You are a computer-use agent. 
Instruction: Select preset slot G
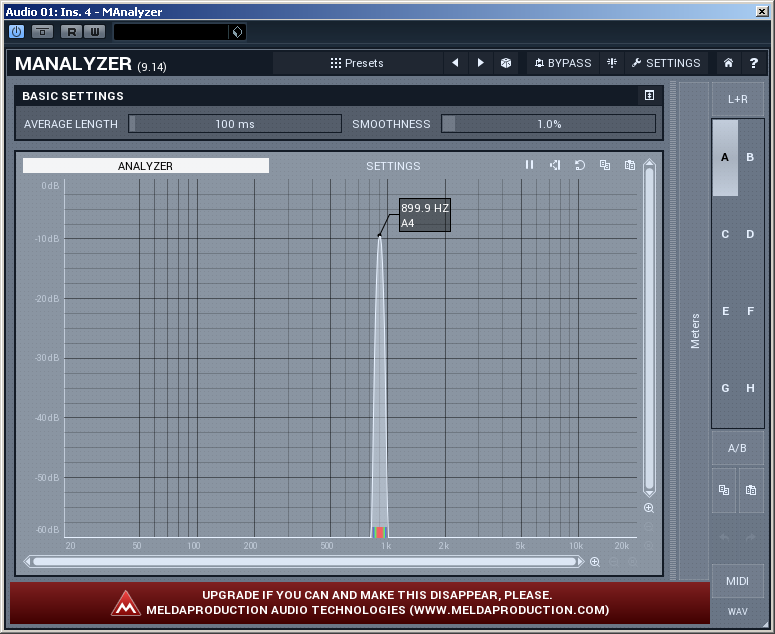pyautogui.click(x=725, y=388)
